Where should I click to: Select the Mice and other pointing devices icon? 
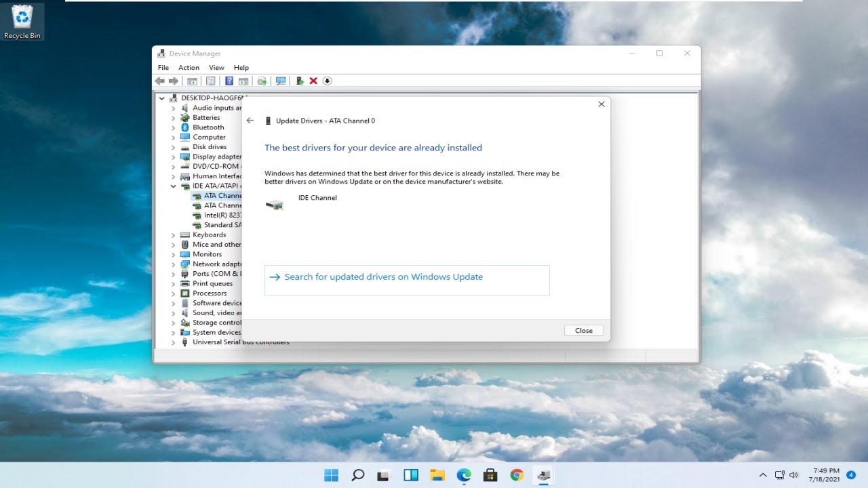click(184, 245)
